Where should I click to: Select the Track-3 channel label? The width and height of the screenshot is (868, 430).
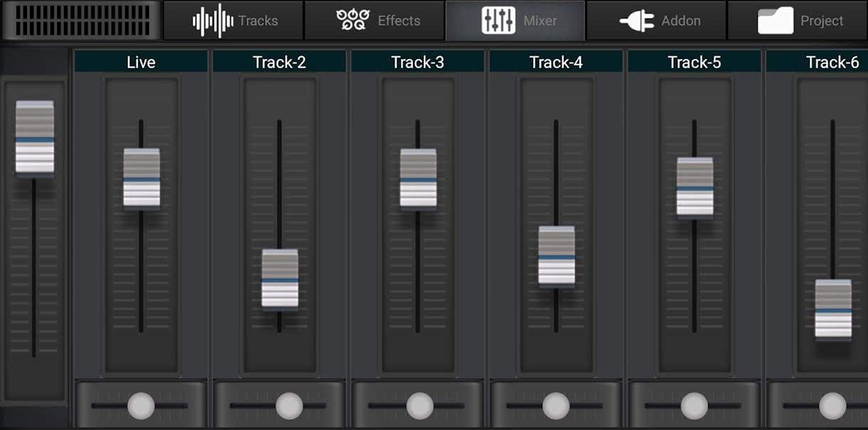pyautogui.click(x=417, y=62)
